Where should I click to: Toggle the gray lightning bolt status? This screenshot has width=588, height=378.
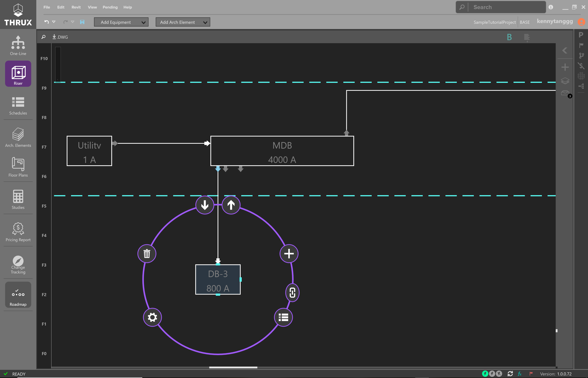click(492, 374)
